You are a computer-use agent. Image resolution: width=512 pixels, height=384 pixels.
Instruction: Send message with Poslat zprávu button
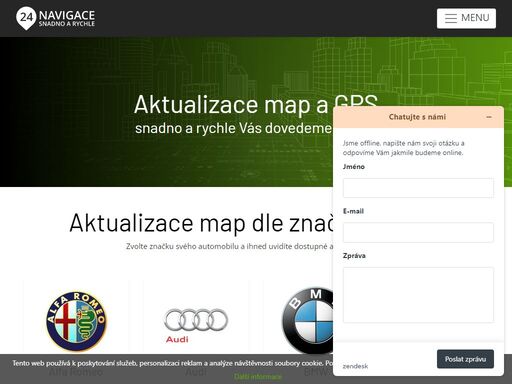465,359
